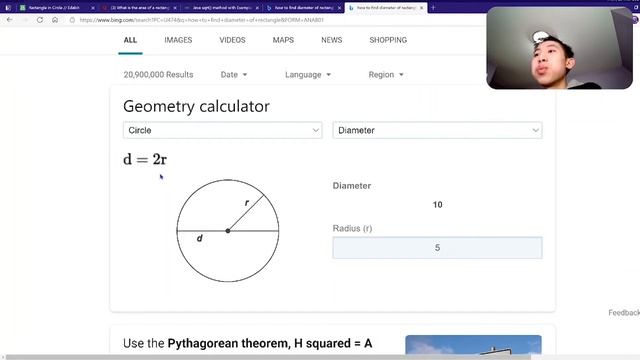Open the Circle shape dropdown
Screen dimensions: 640x360
click(222, 130)
